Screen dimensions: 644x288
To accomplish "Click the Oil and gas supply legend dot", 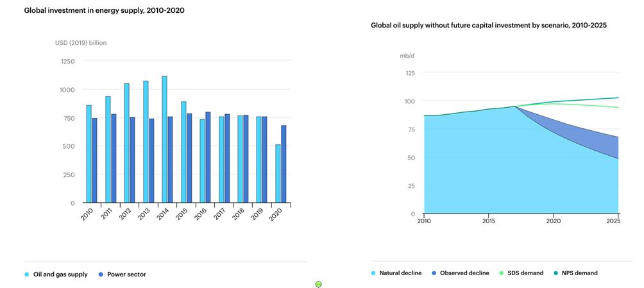I will (27, 275).
